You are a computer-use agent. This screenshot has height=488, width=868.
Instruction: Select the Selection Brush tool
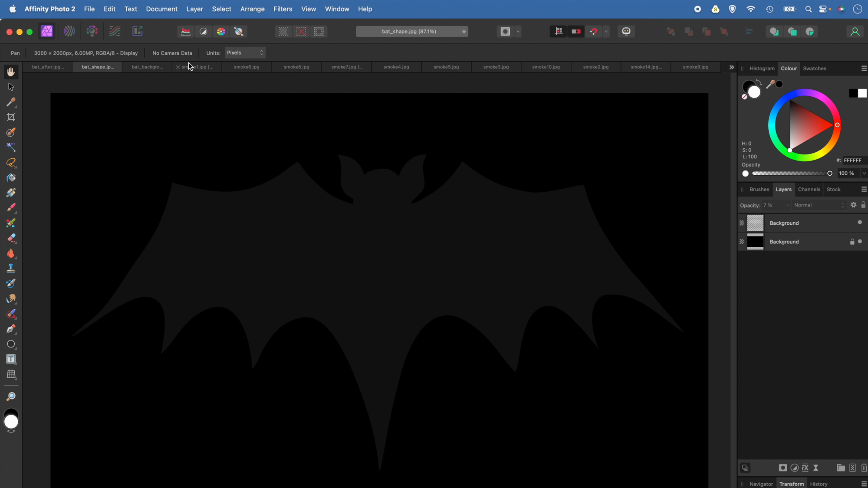click(x=11, y=132)
